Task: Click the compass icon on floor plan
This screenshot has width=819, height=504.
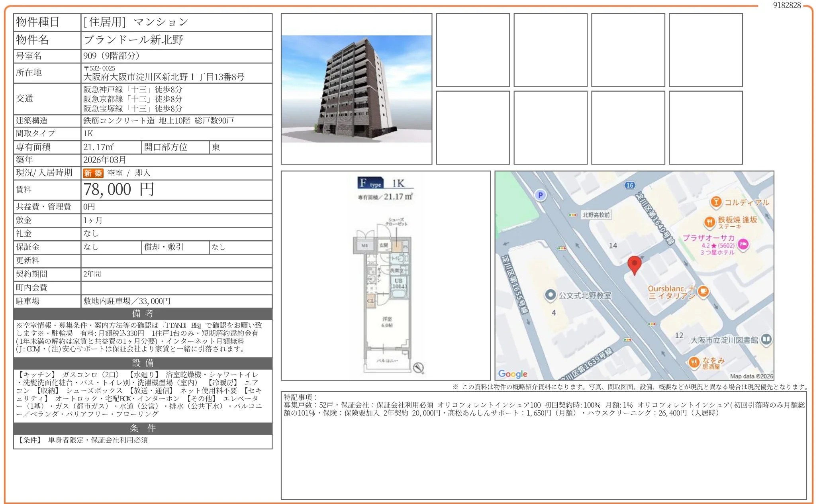Action: 418,367
